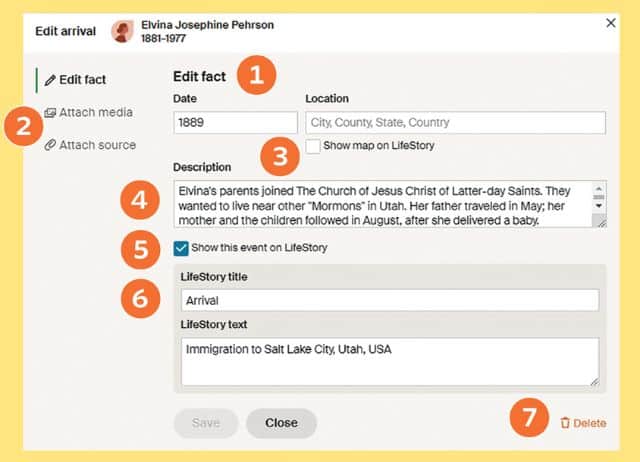640x462 pixels.
Task: Enable Show map on LifeStory checkbox
Action: pyautogui.click(x=313, y=146)
